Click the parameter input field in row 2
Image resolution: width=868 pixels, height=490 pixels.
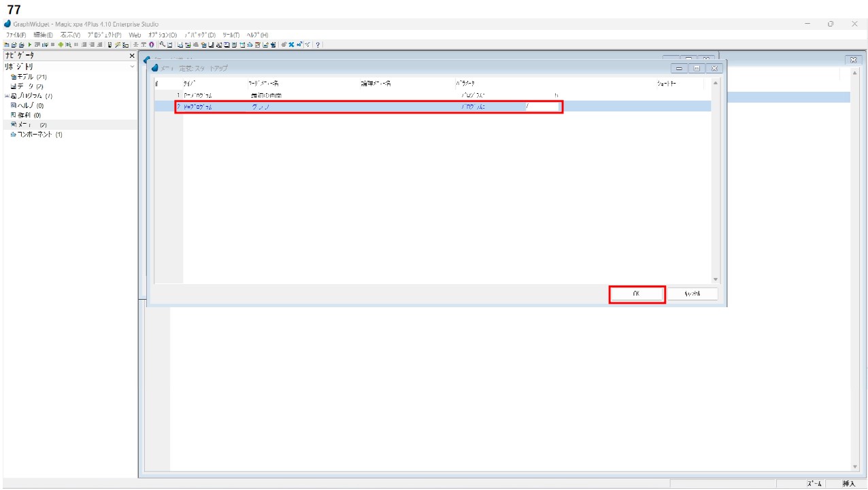pos(541,107)
